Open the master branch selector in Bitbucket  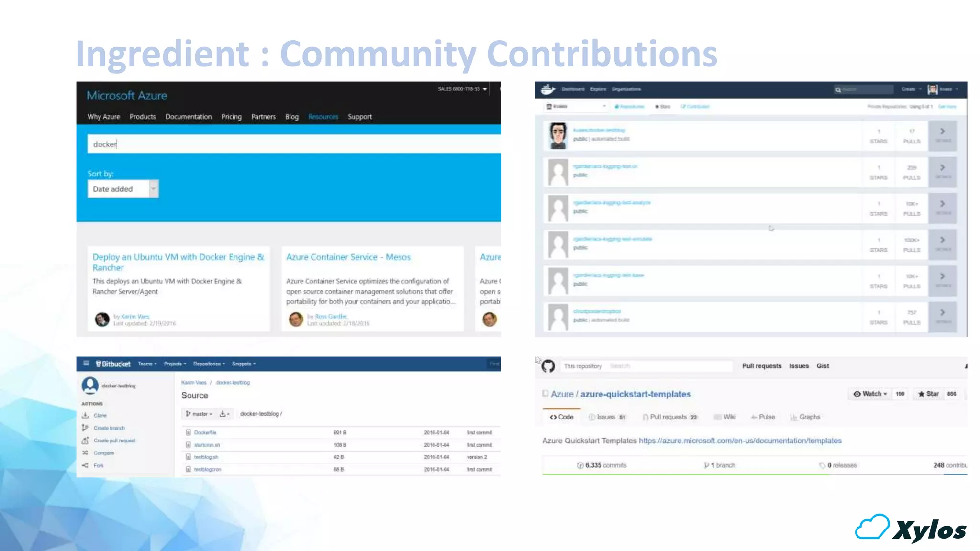[199, 414]
